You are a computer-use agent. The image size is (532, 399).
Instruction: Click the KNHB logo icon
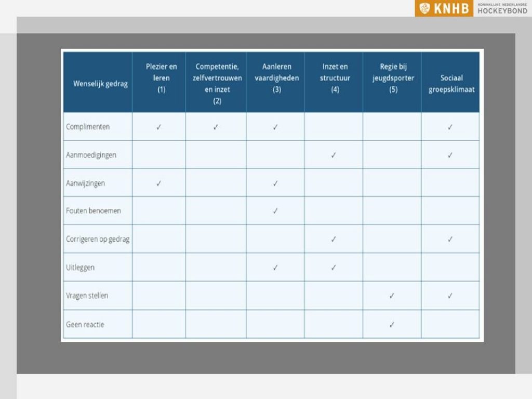pos(425,8)
